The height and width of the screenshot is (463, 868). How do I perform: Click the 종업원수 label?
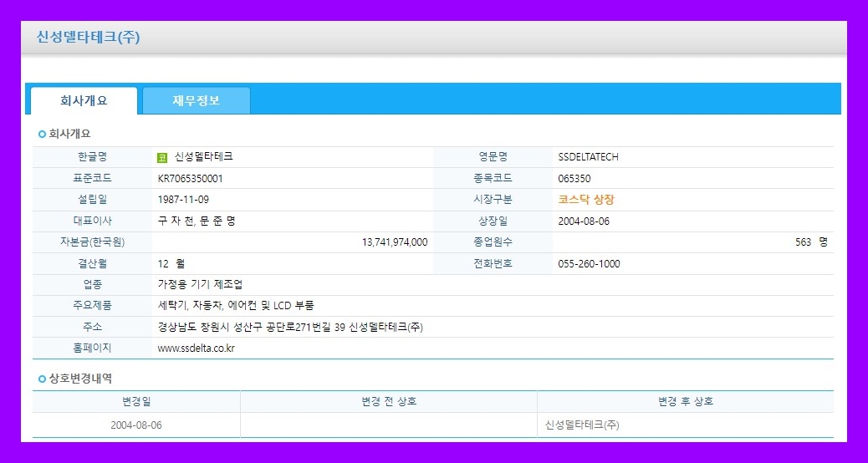493,242
